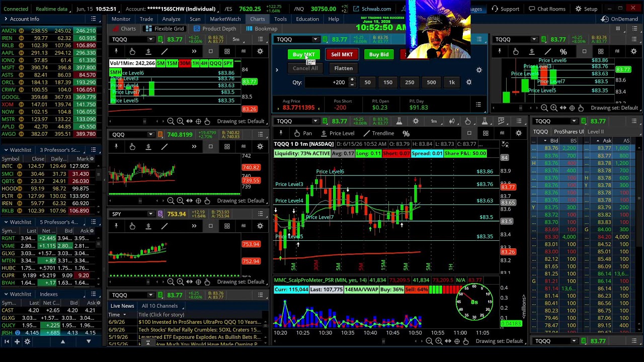Open gear next to the Flatten row
Image resolution: width=644 pixels, height=362 pixels.
pyautogui.click(x=479, y=70)
